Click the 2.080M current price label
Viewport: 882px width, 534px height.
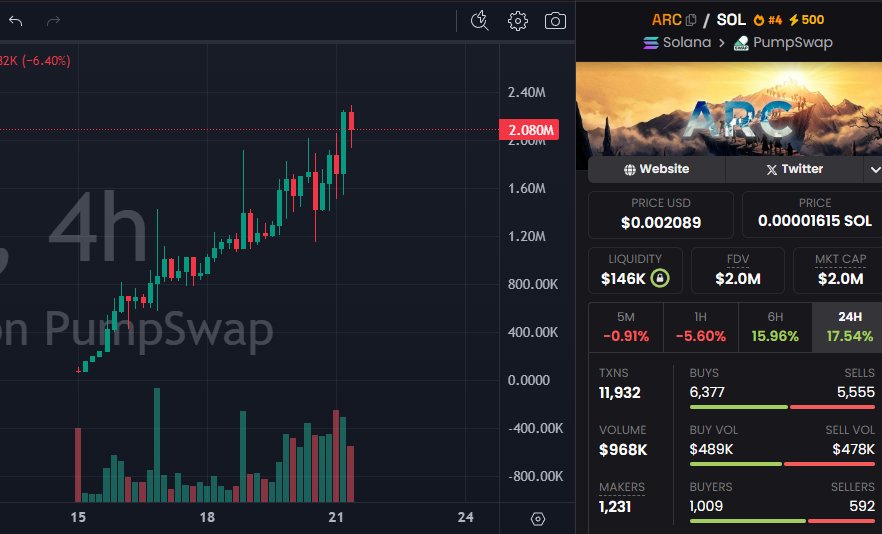[x=529, y=130]
